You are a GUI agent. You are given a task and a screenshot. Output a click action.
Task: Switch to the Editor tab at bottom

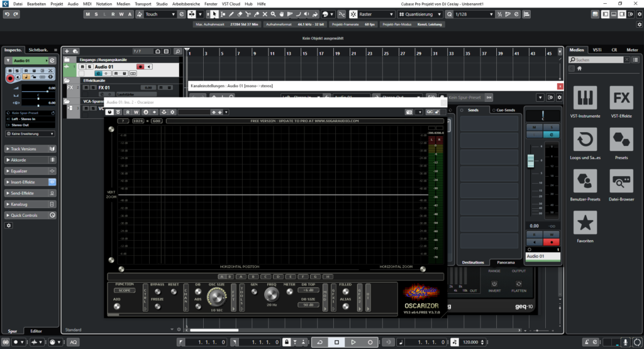tap(36, 331)
